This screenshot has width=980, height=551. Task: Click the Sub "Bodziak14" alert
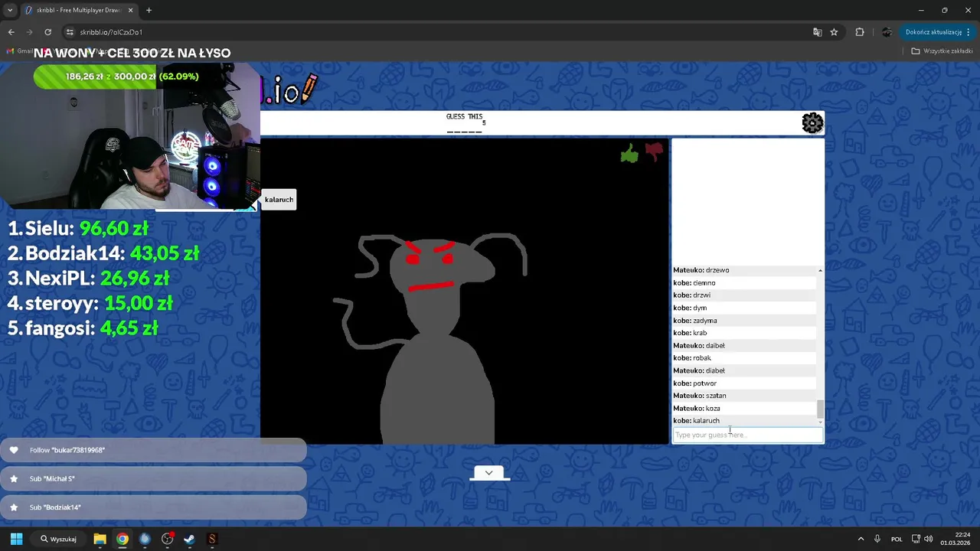click(153, 507)
